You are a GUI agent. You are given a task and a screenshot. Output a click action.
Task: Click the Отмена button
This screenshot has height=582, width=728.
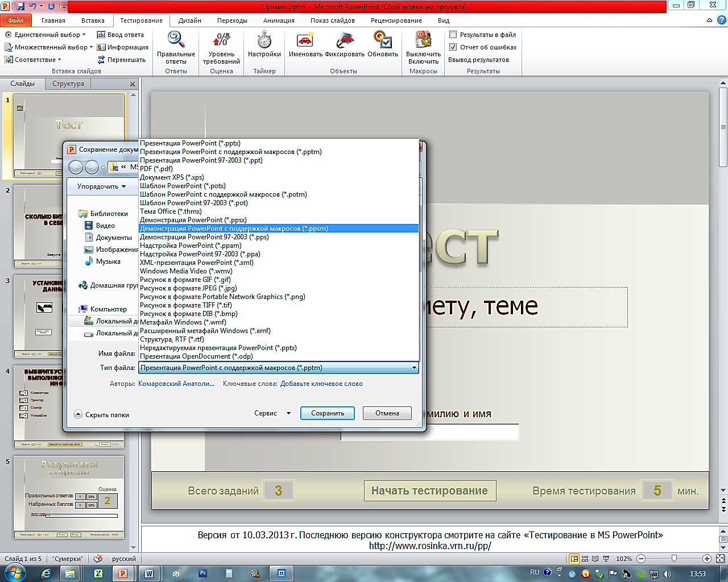pyautogui.click(x=387, y=413)
